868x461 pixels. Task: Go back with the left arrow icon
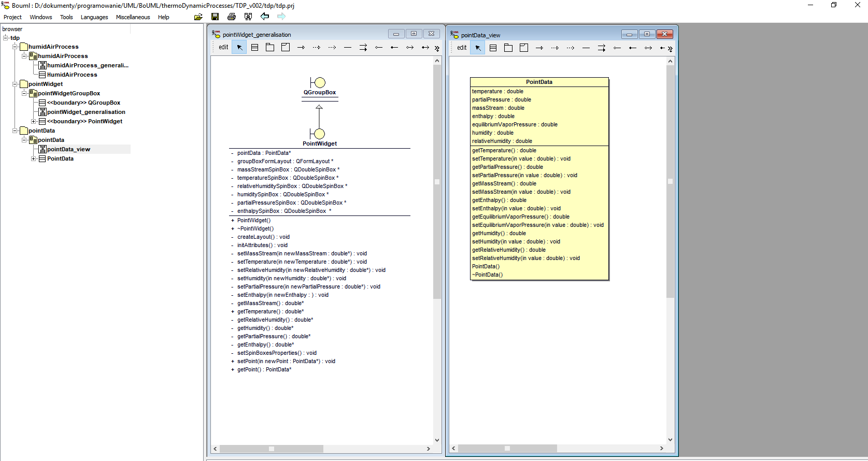click(265, 17)
